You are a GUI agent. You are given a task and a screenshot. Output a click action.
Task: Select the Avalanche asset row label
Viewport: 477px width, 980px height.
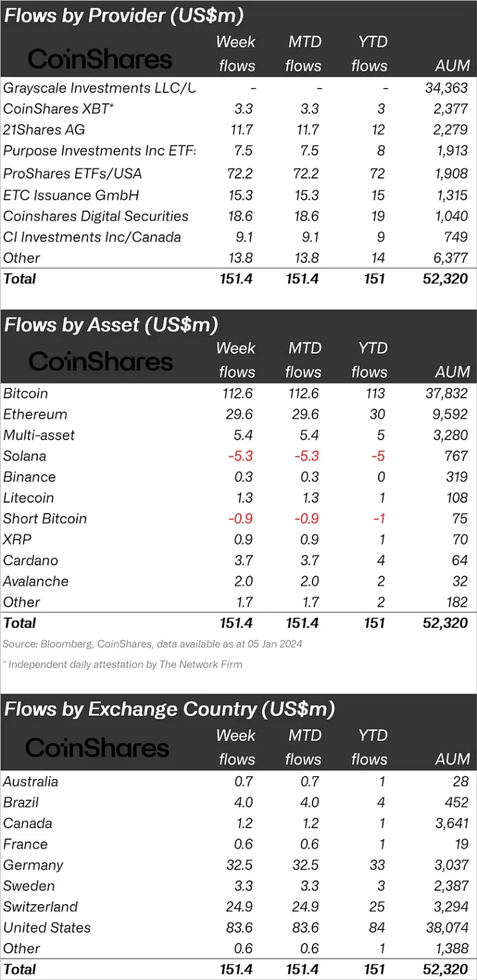(34, 581)
